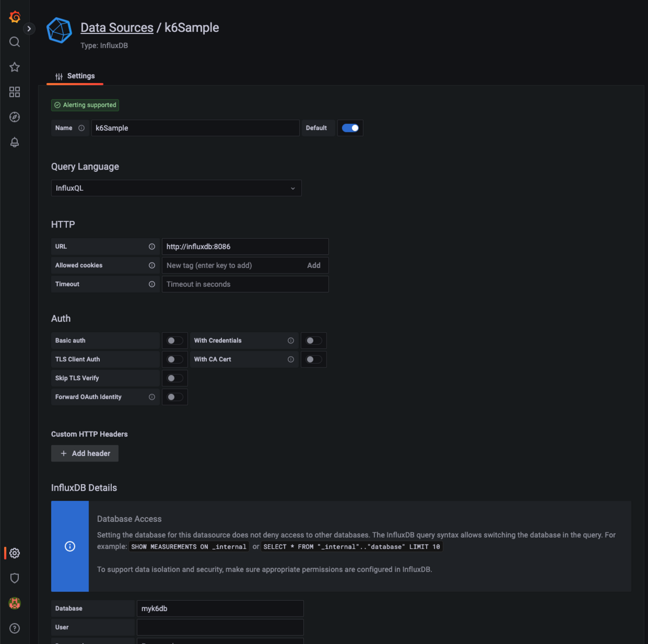Open the Alerting bell icon
The height and width of the screenshot is (644, 648).
click(15, 142)
